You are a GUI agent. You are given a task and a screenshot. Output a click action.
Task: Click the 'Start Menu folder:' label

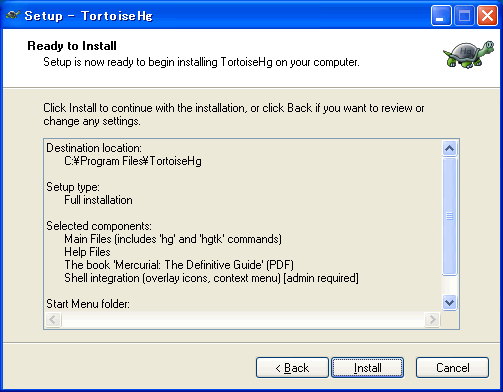click(x=88, y=304)
